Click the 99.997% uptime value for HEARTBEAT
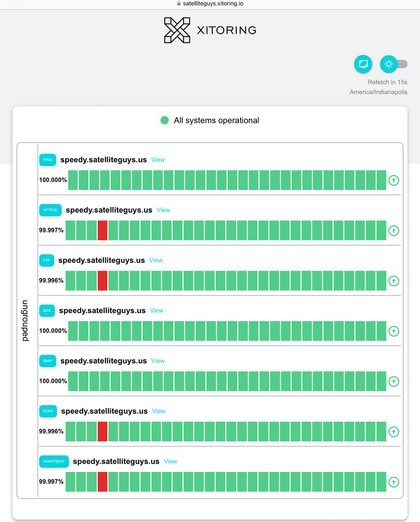 (51, 482)
